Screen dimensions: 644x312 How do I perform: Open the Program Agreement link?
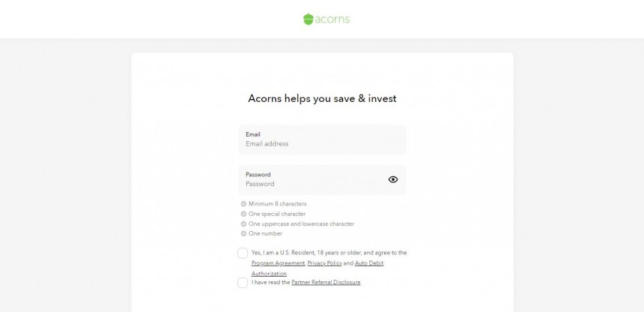[x=278, y=263]
